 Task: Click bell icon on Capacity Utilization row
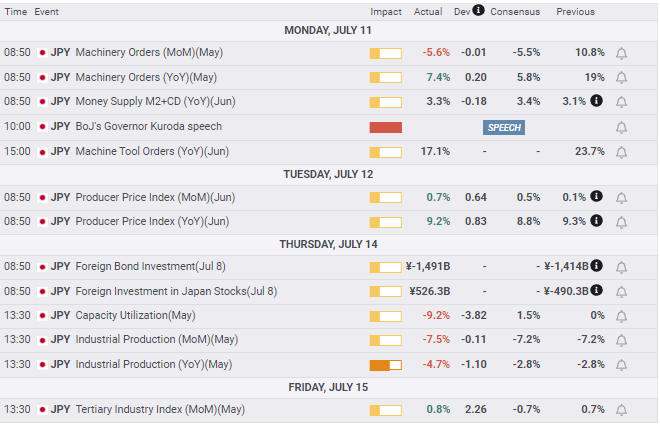point(621,316)
